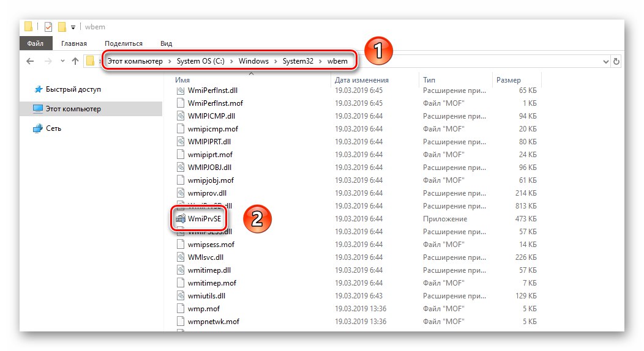Click the 19.03.2019 6:43 date cell
This screenshot has width=644, height=351.
[359, 296]
